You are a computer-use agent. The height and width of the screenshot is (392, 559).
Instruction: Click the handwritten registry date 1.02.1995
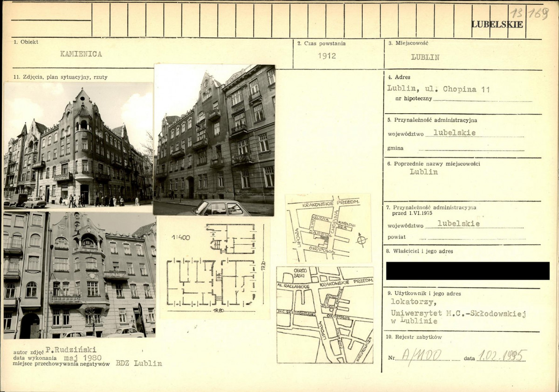pyautogui.click(x=502, y=356)
